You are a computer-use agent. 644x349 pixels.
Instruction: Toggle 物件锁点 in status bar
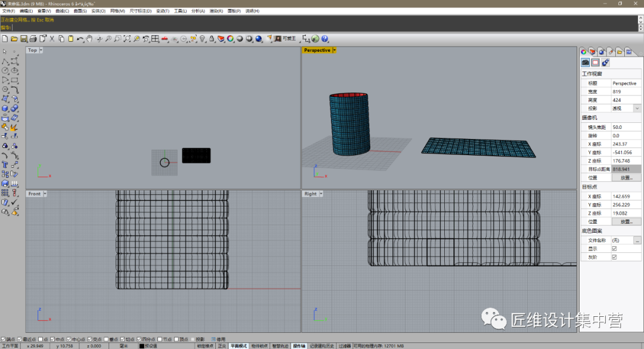click(259, 346)
